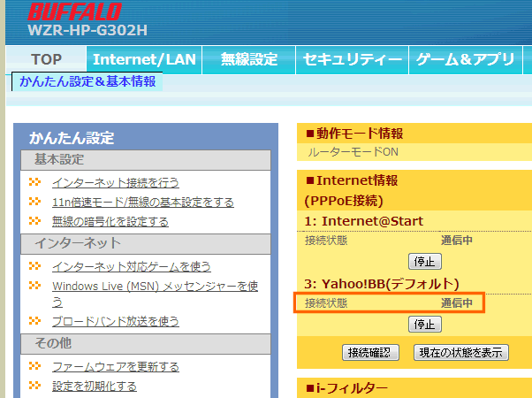
Task: Go to the 無線設定 tab
Action: click(x=248, y=59)
